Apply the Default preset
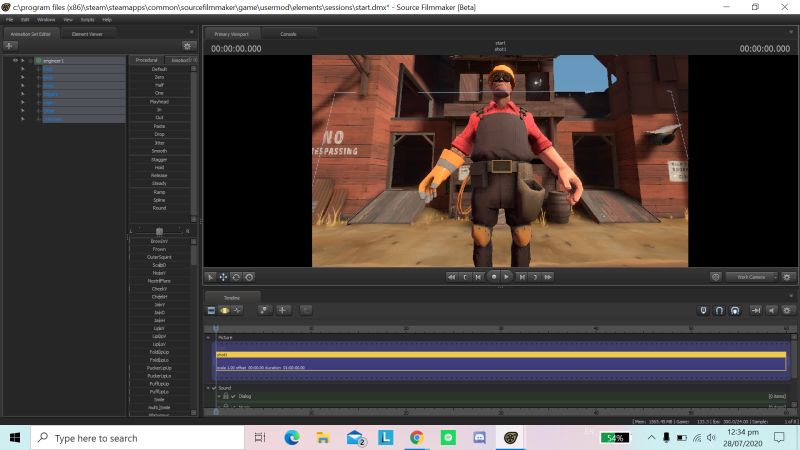This screenshot has height=450, width=800. coord(159,69)
